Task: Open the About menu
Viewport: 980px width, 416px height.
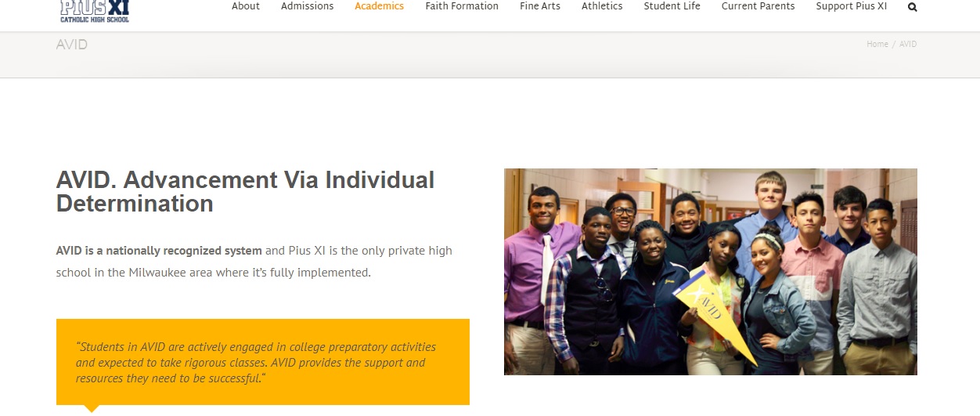Action: [246, 6]
